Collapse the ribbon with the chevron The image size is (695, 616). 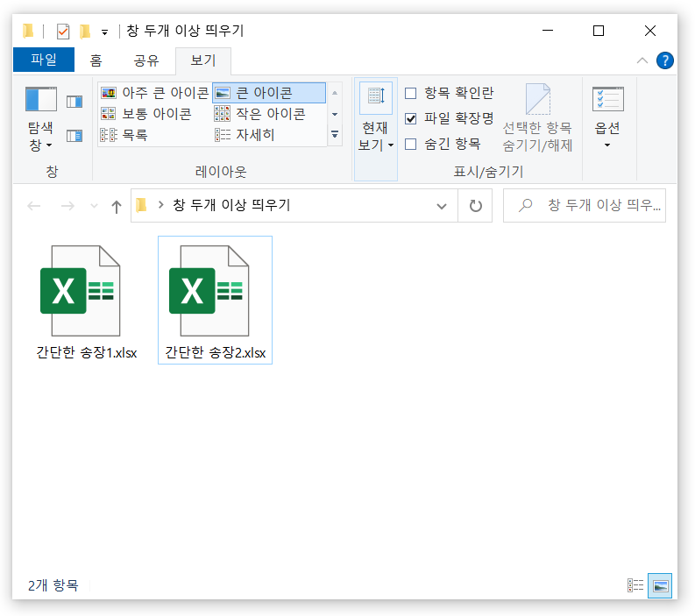[642, 60]
